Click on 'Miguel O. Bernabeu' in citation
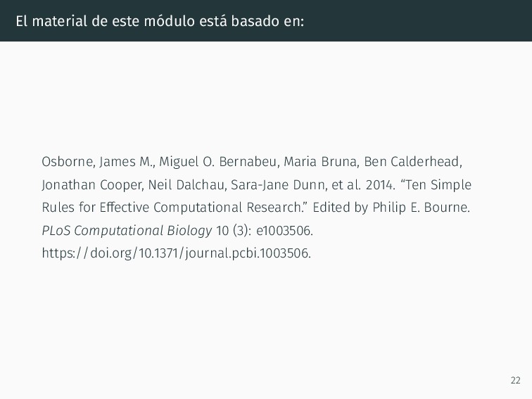Screen dimensions: 532x399 (218, 162)
